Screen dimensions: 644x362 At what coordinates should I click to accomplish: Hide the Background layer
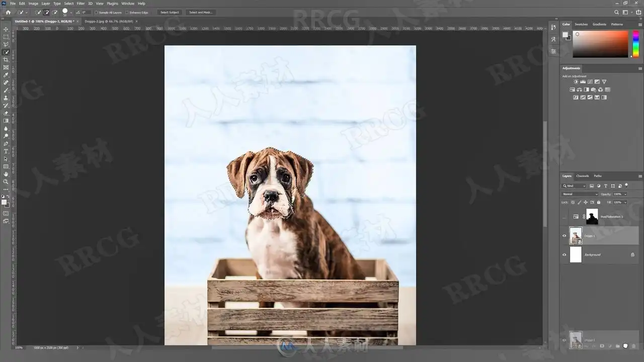click(564, 254)
